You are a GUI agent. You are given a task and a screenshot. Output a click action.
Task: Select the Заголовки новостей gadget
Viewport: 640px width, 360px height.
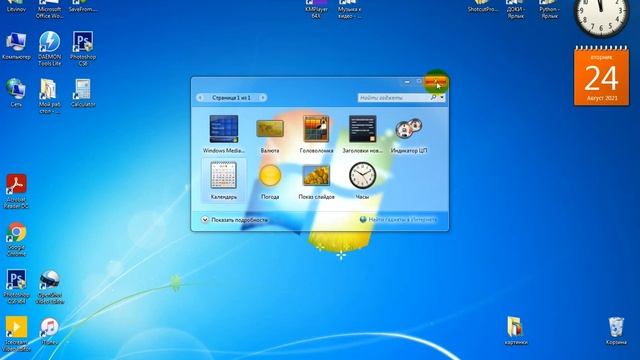tap(362, 134)
